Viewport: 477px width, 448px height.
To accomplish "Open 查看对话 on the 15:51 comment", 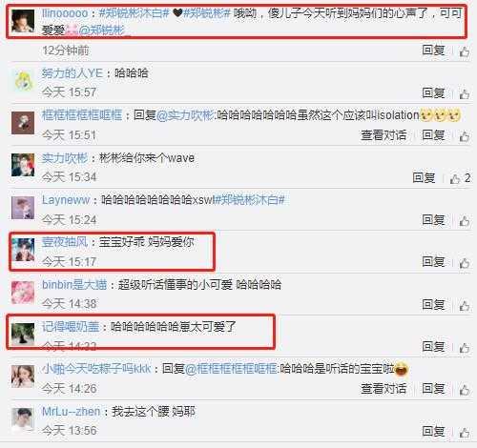I will point(384,135).
